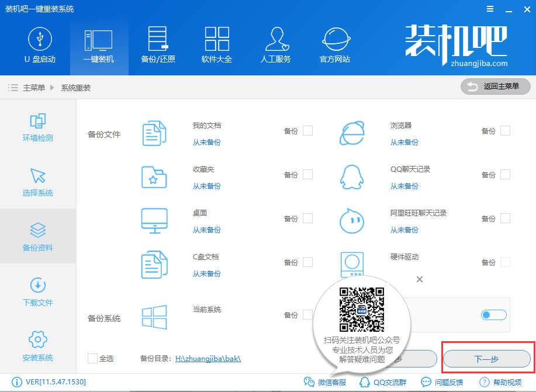
Task: Click the 阿里旺旺聊天记录 icon
Action: click(352, 221)
